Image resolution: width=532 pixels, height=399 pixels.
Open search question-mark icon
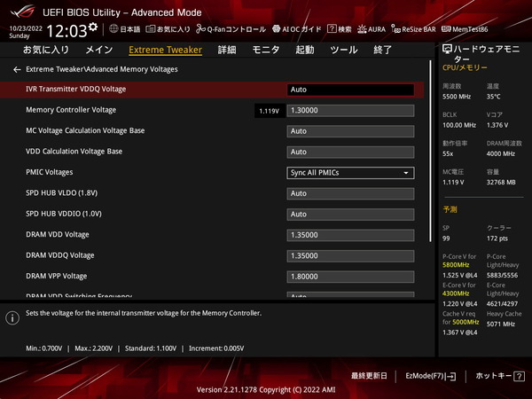point(332,29)
